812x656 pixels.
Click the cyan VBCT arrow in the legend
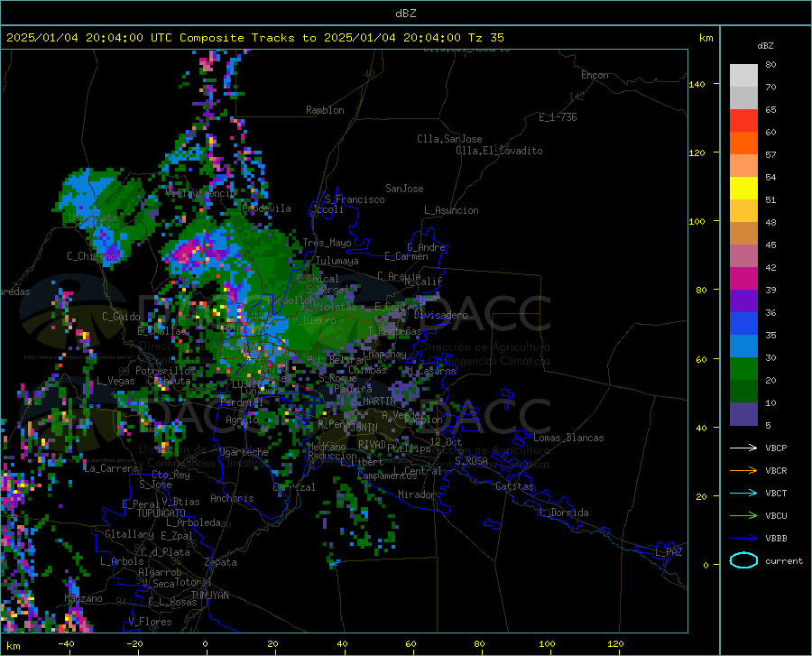coord(743,493)
